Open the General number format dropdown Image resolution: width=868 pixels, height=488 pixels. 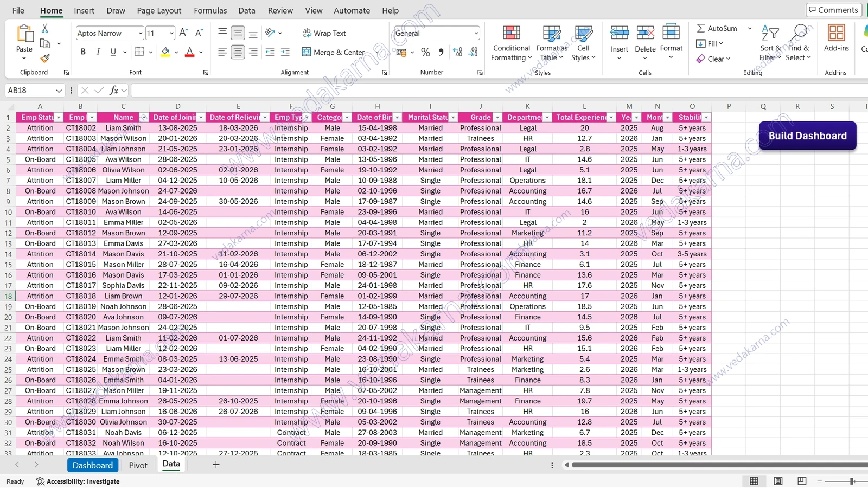(476, 33)
